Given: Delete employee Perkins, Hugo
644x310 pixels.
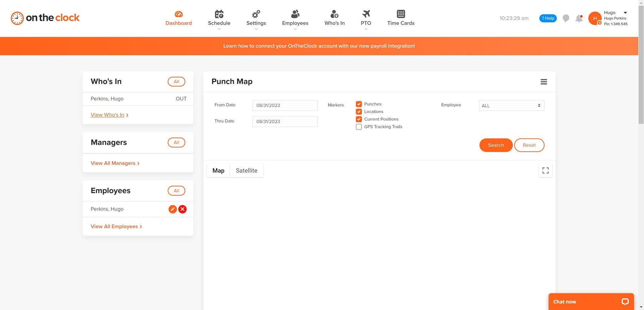Looking at the screenshot, I should 182,209.
